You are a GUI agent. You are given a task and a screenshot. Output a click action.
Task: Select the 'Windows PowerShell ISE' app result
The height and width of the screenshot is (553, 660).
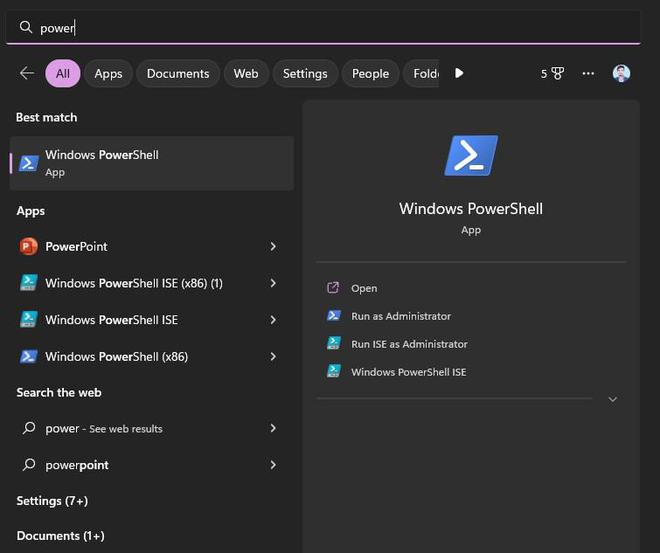pyautogui.click(x=152, y=319)
